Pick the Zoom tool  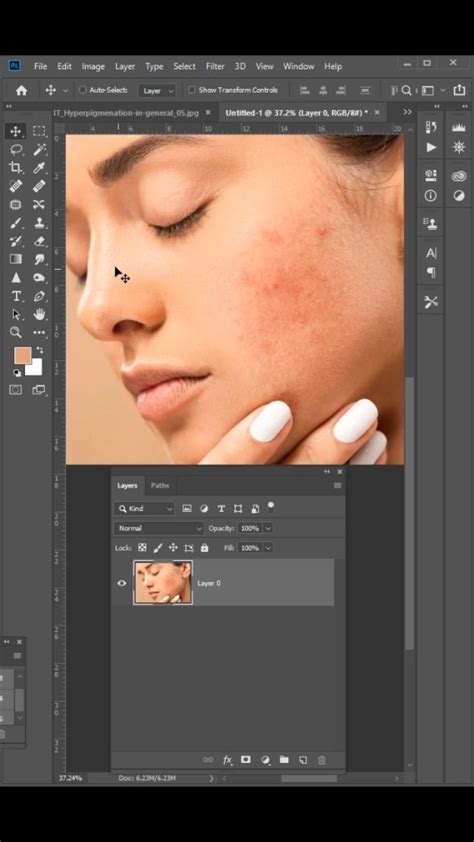pos(16,332)
